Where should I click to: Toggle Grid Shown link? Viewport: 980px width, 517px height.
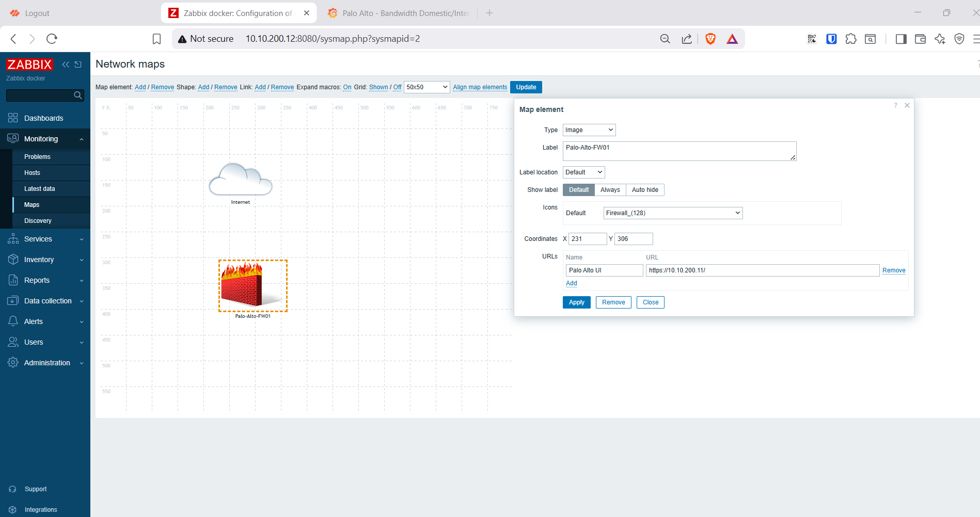(378, 87)
